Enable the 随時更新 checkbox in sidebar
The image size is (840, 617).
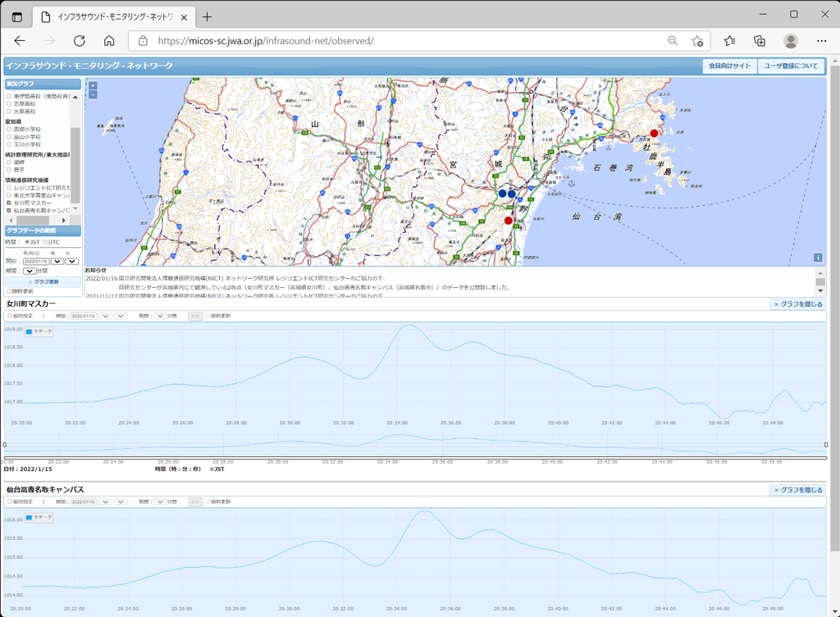coord(8,290)
